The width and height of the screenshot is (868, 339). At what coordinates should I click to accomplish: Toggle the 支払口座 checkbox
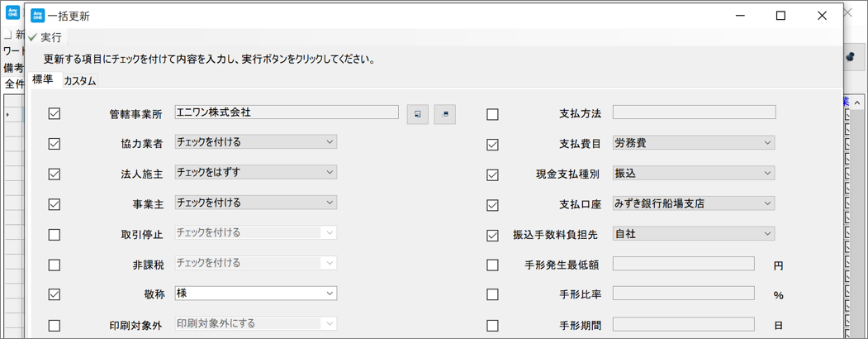(x=492, y=205)
